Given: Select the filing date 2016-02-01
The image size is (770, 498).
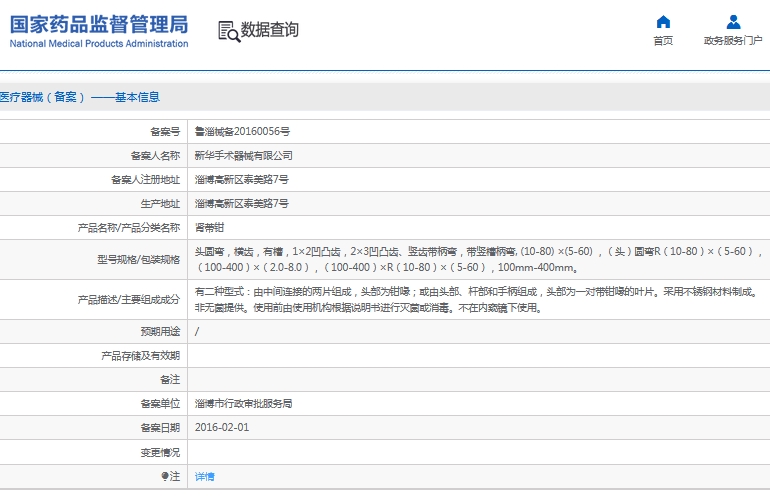Looking at the screenshot, I should click(222, 427).
